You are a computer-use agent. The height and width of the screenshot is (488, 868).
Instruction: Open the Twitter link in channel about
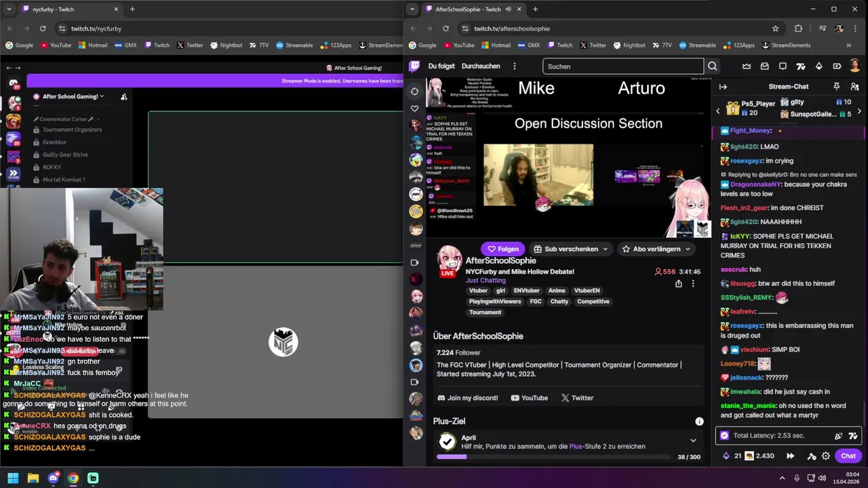[577, 398]
